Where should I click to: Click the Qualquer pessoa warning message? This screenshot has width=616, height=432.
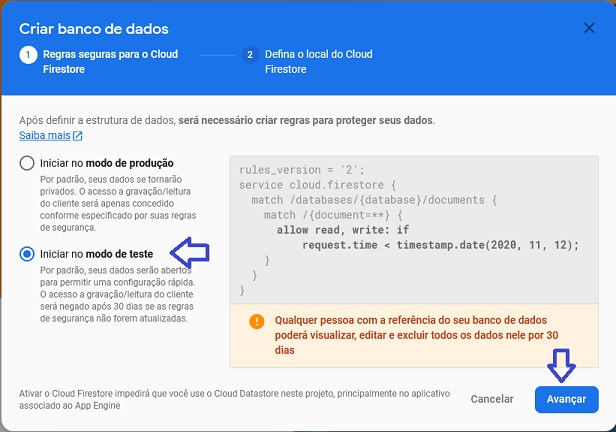tap(416, 335)
